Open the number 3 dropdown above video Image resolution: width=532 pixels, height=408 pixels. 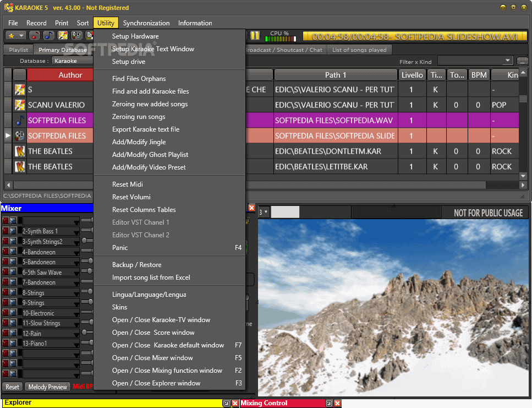pyautogui.click(x=264, y=212)
